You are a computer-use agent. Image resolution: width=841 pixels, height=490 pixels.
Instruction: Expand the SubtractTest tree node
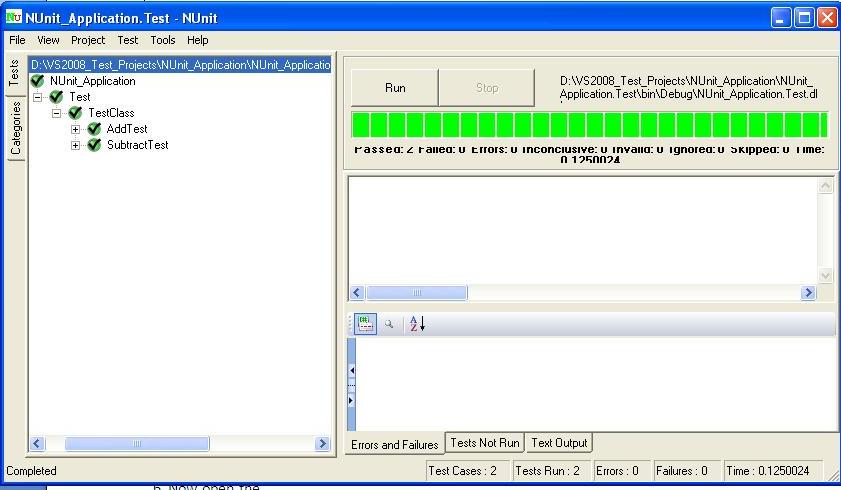[76, 145]
